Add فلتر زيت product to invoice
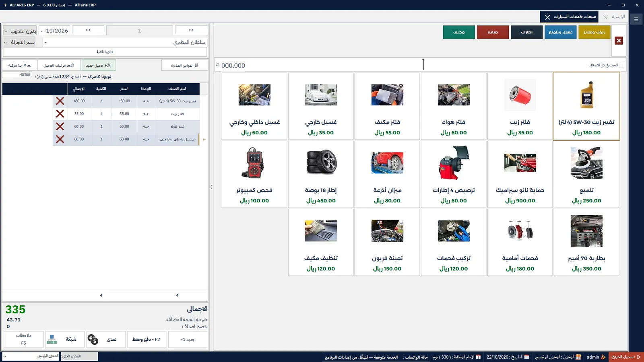Viewport: 644px width, 362px height. 520,107
